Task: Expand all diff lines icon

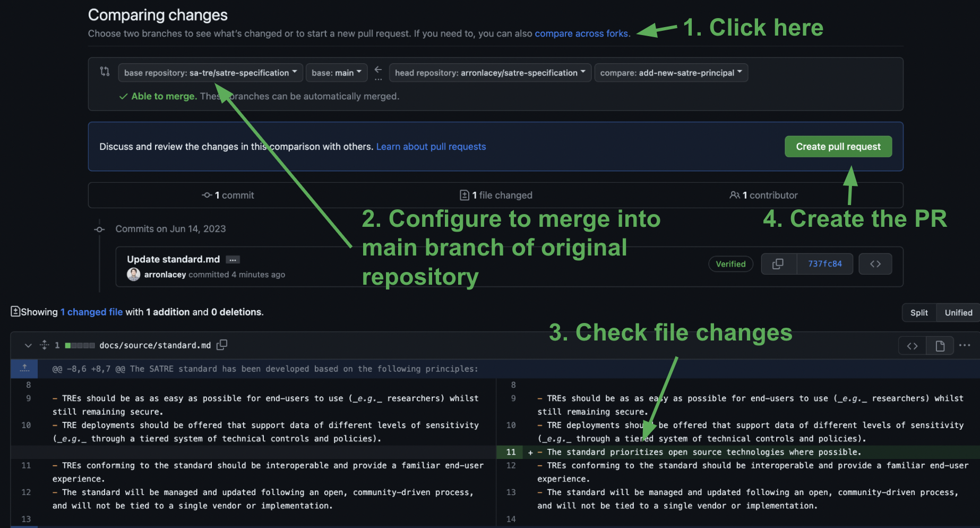Action: [x=45, y=345]
